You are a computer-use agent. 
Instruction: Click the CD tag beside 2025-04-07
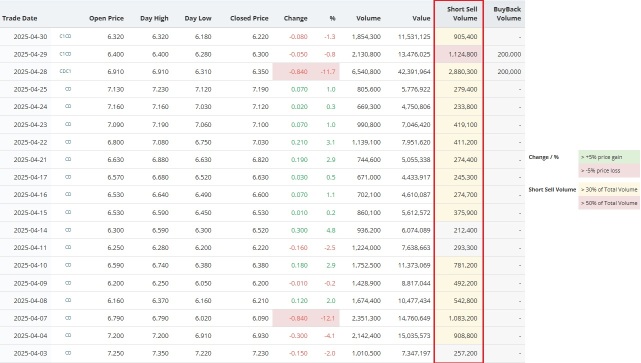coord(68,318)
